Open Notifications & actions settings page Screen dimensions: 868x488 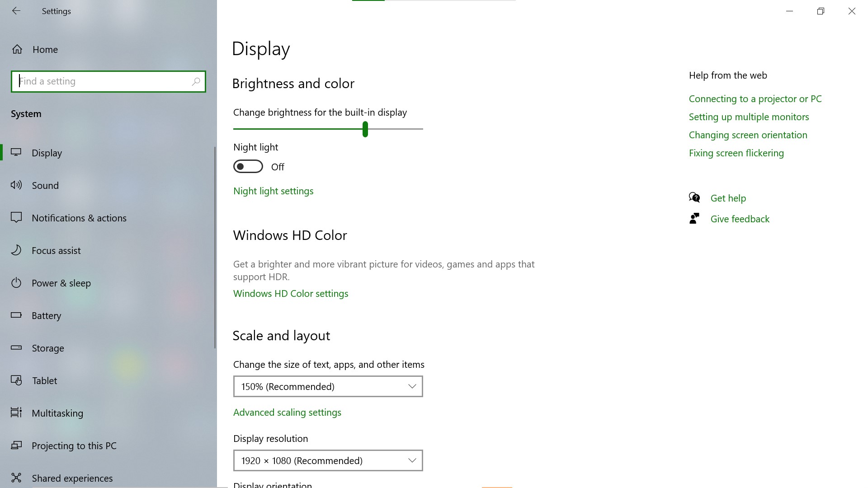79,218
